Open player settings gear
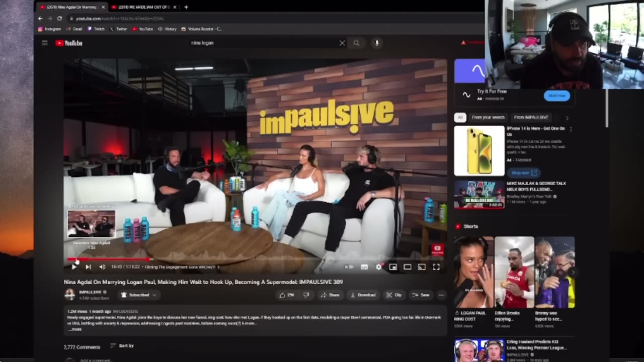 pos(379,267)
